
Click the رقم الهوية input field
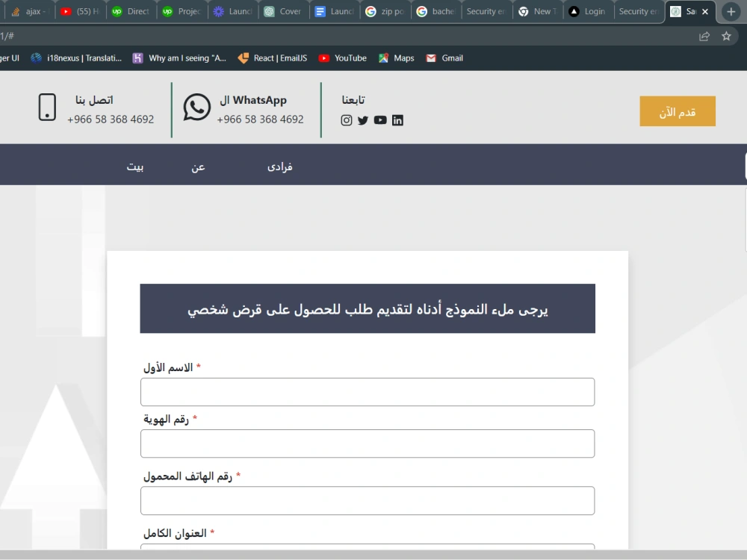coord(368,444)
